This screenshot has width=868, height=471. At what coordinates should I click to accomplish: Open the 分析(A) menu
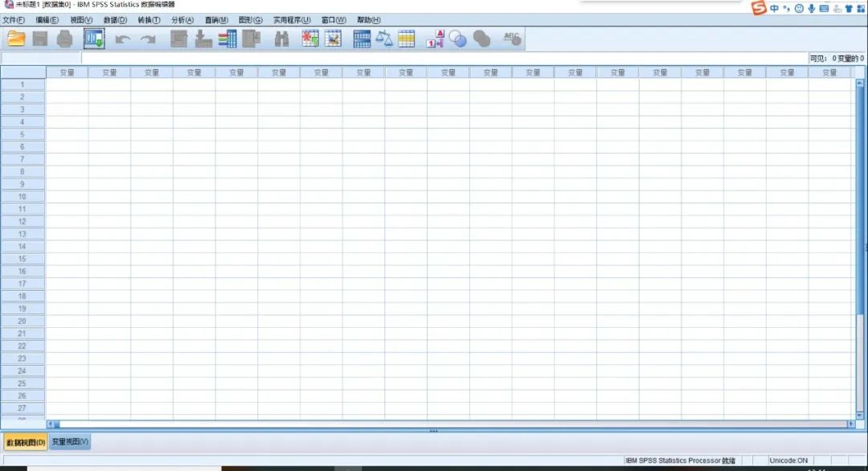(x=182, y=20)
